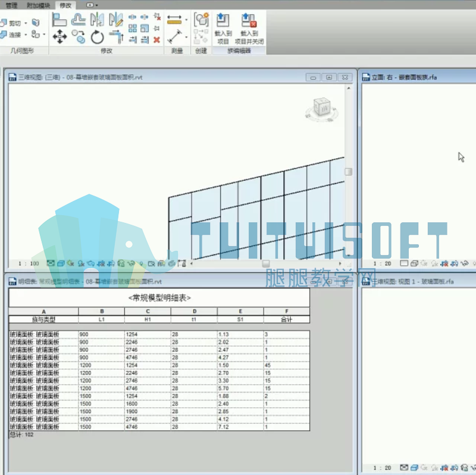Select the Align tool in the ribbon

(59, 20)
